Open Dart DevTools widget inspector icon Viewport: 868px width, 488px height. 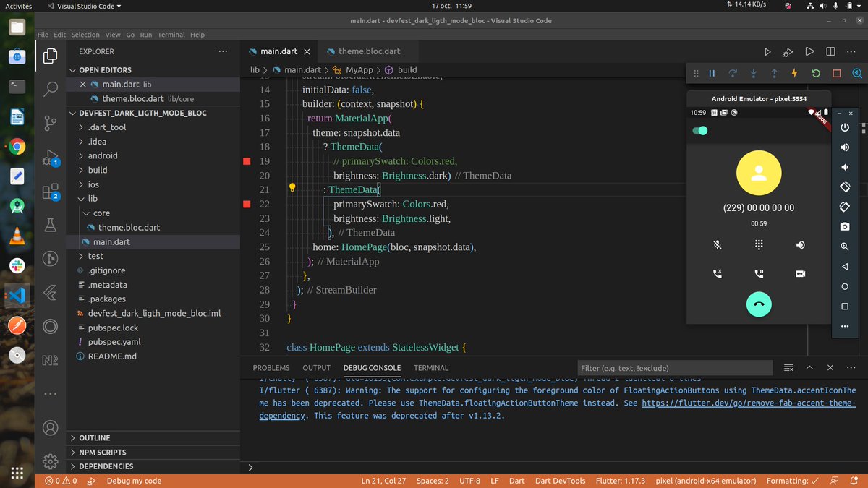[x=857, y=74]
